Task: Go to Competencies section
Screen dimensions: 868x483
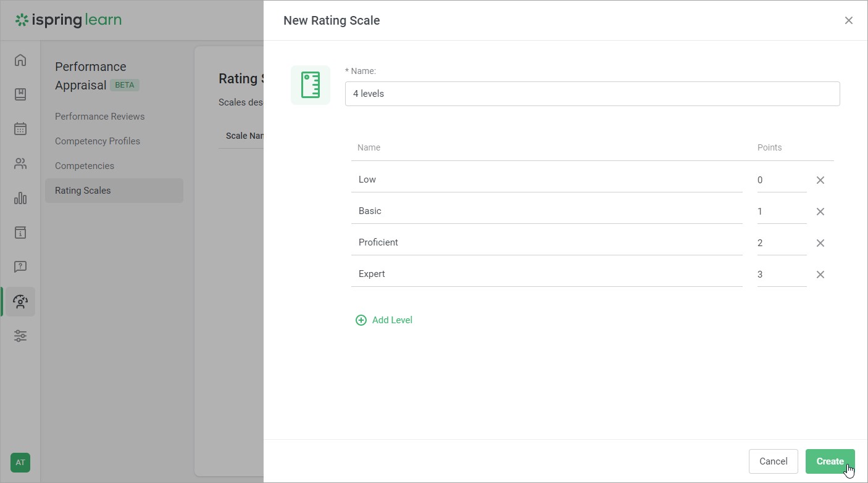Action: pos(85,166)
